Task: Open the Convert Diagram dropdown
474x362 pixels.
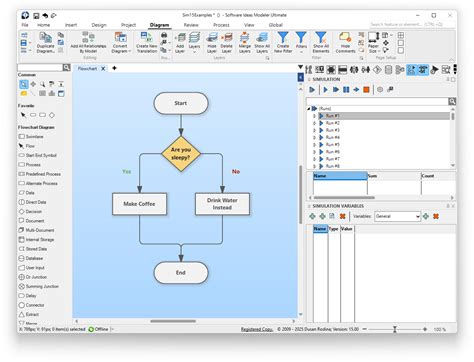Action: point(120,42)
